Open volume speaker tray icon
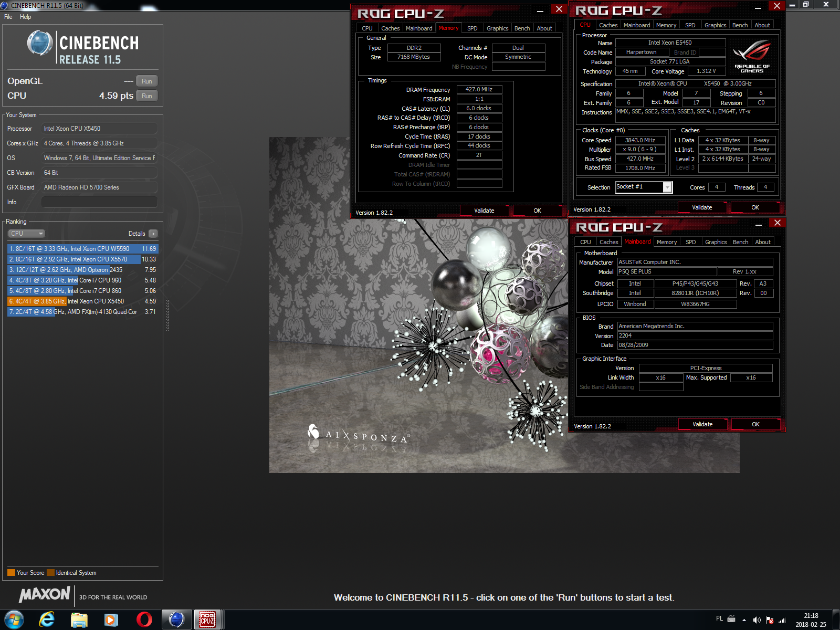This screenshot has height=630, width=840. click(x=757, y=620)
